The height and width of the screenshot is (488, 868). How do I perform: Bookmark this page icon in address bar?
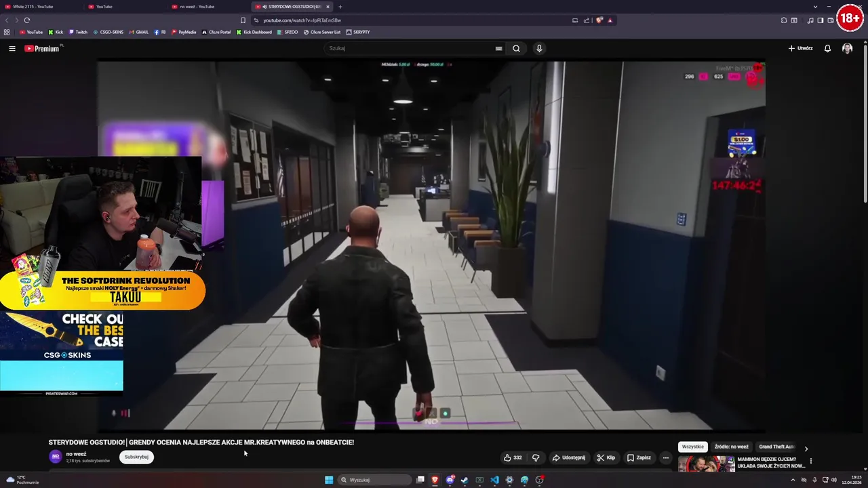pos(243,20)
